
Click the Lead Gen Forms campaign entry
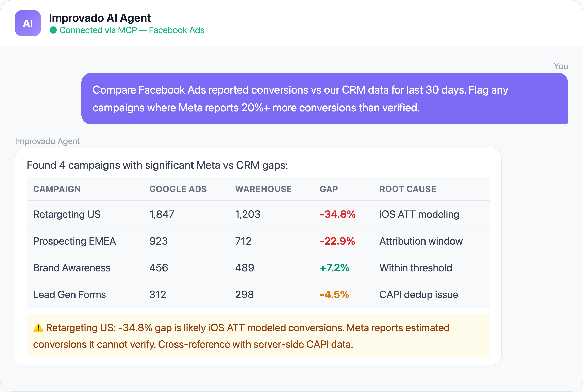[69, 294]
